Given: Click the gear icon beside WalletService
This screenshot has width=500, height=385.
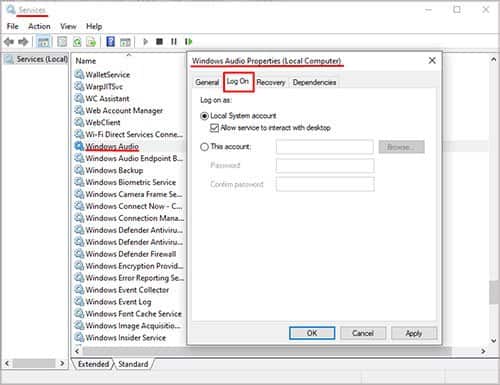Looking at the screenshot, I should (79, 74).
